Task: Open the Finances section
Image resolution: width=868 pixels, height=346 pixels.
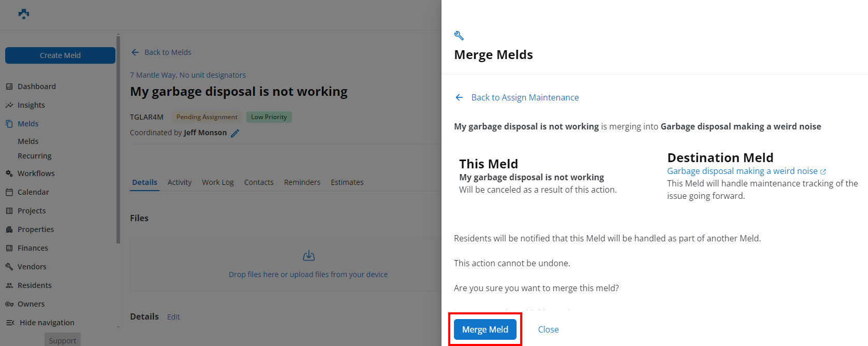Action: [33, 248]
